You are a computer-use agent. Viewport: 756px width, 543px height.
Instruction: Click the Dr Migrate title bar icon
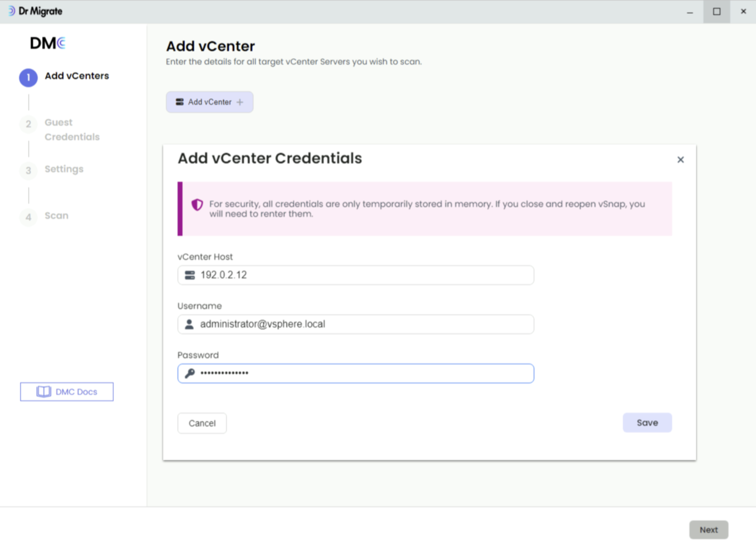point(11,11)
